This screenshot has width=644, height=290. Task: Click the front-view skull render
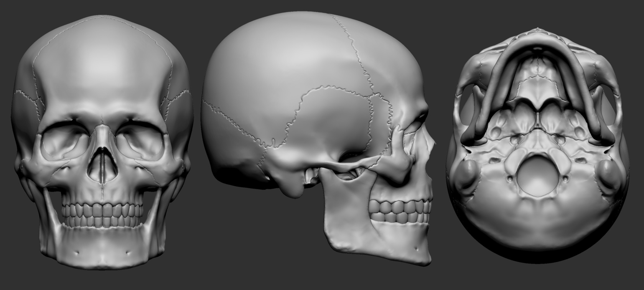click(x=102, y=142)
